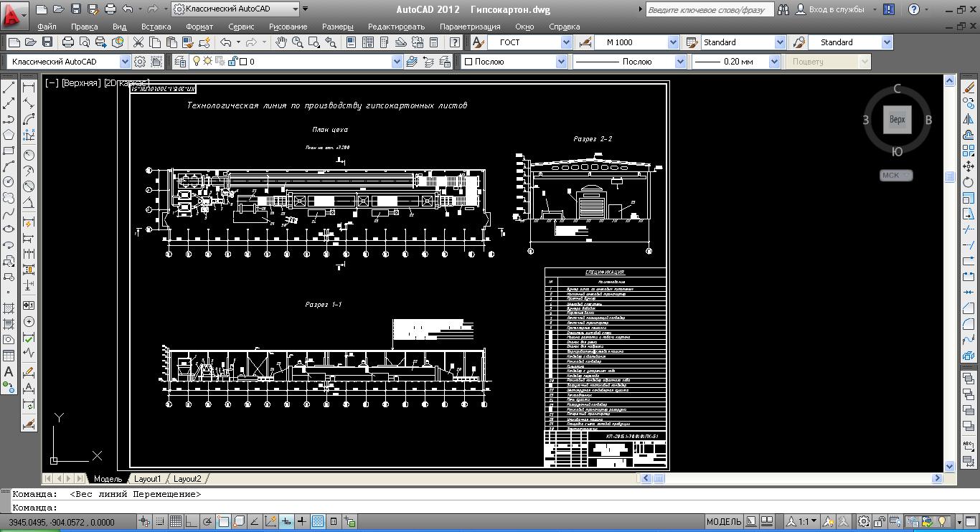
Task: Toggle Grid display in status bar
Action: [175, 522]
